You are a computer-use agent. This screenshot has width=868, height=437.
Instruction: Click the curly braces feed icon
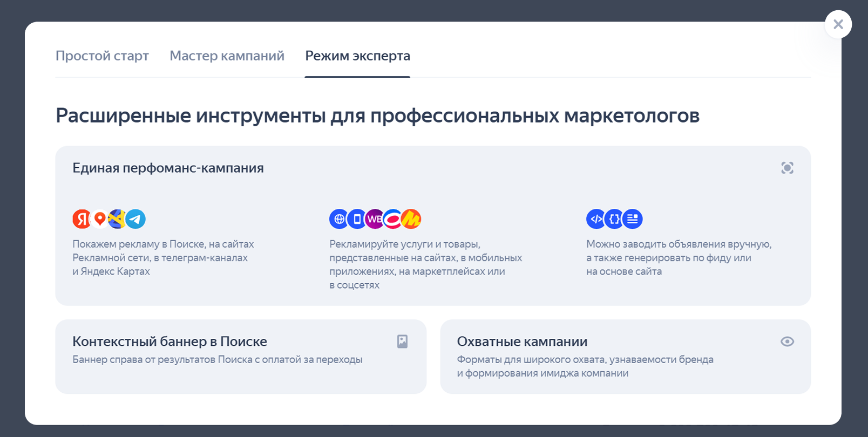(x=614, y=219)
